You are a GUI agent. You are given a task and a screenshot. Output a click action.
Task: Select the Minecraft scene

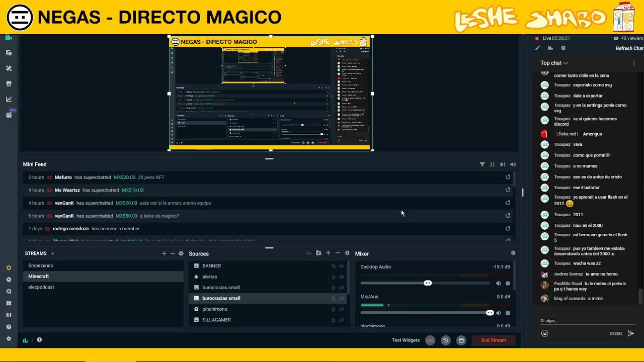tap(103, 276)
